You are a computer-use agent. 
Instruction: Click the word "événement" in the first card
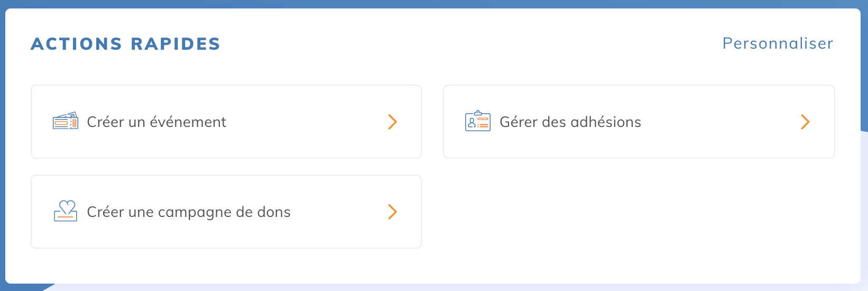188,122
